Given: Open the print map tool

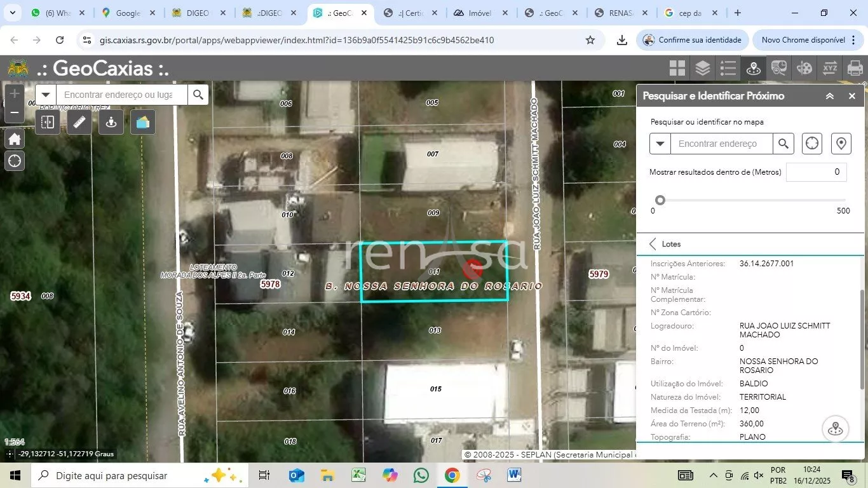Looking at the screenshot, I should point(855,68).
